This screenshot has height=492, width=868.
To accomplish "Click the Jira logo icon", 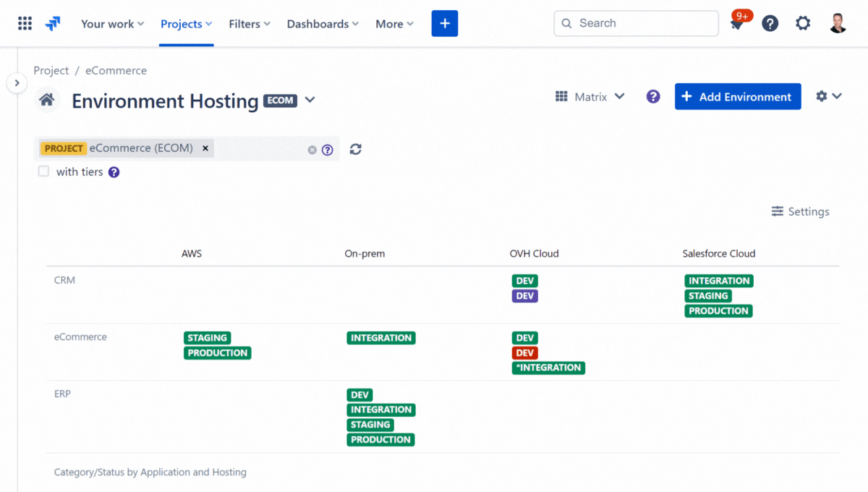I will pos(53,24).
